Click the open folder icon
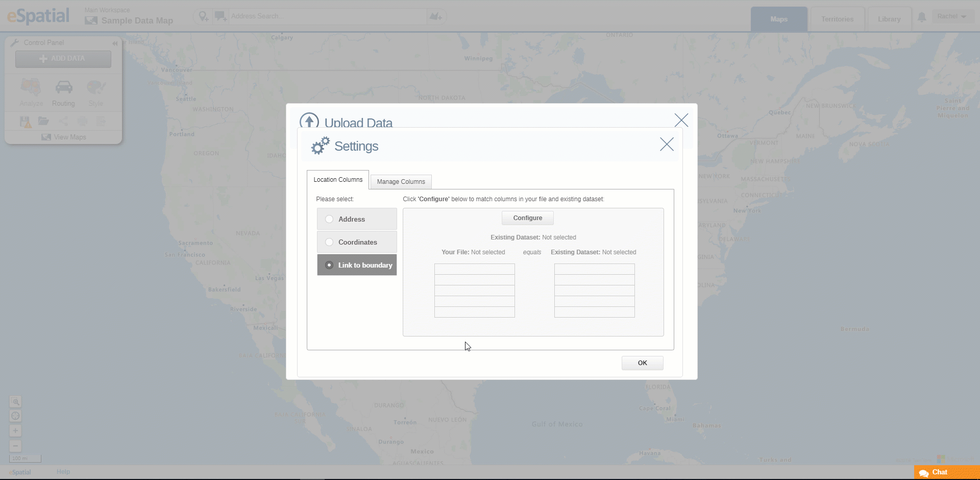The width and height of the screenshot is (980, 480). (x=43, y=122)
